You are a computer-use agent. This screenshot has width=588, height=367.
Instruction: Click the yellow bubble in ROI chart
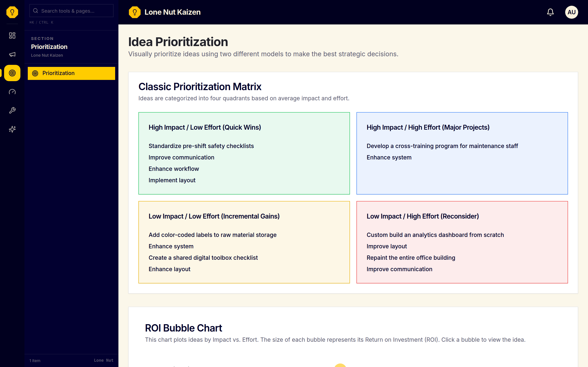coord(340,365)
